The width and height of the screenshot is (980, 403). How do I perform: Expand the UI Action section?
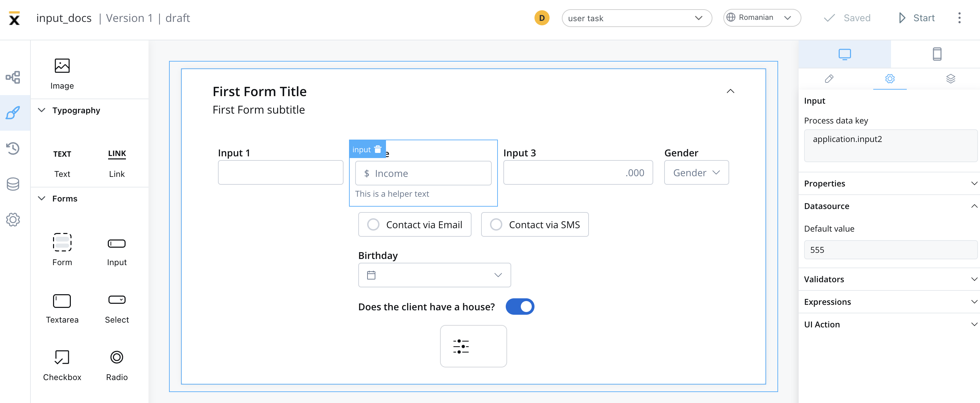[x=889, y=324]
